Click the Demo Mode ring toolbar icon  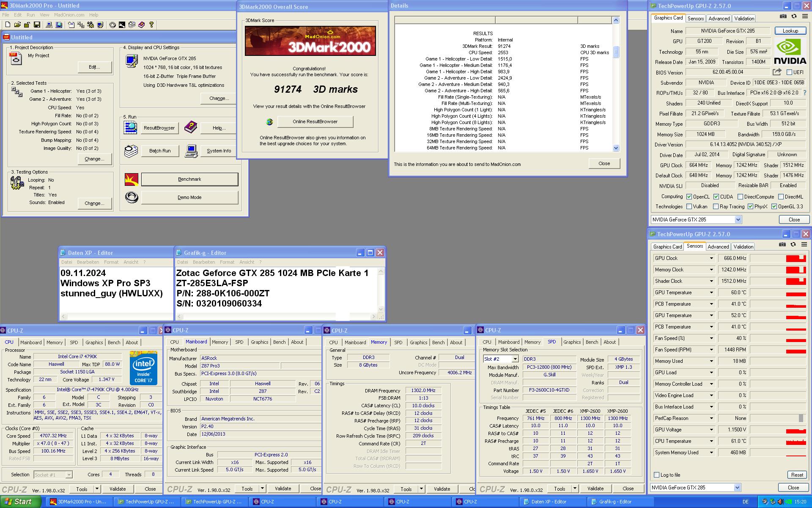pos(112,25)
